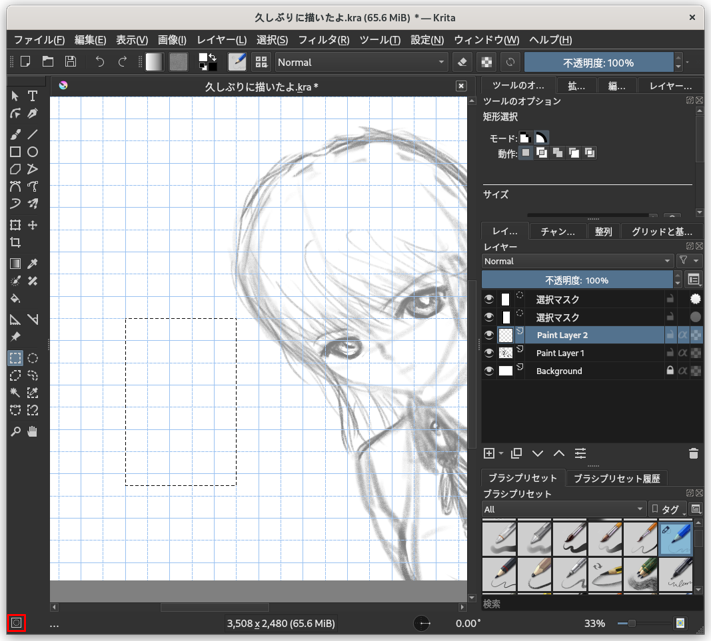Select the Contiguous Selection magic wand tool
711x641 pixels.
(15, 393)
